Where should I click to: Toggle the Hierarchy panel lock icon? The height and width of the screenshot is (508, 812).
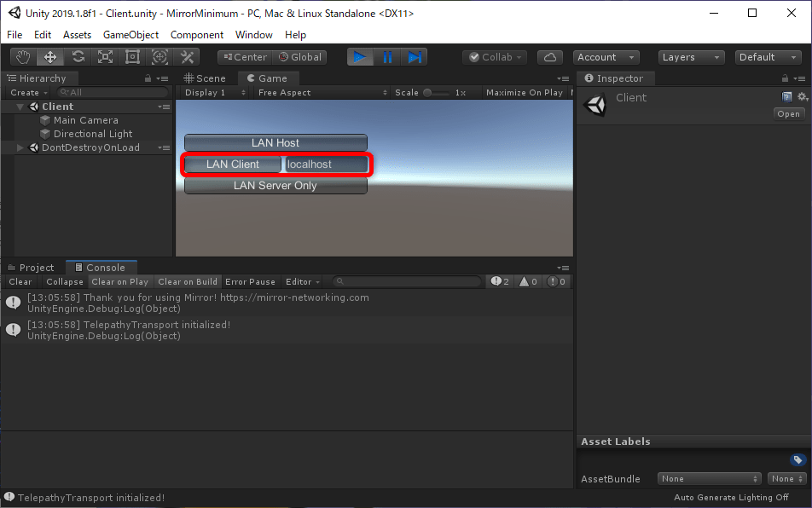coord(148,78)
